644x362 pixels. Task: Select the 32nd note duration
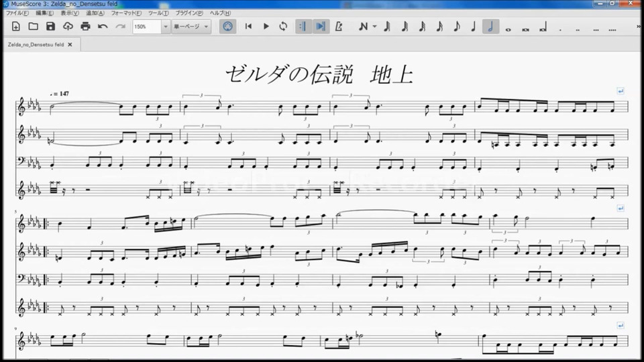(422, 27)
